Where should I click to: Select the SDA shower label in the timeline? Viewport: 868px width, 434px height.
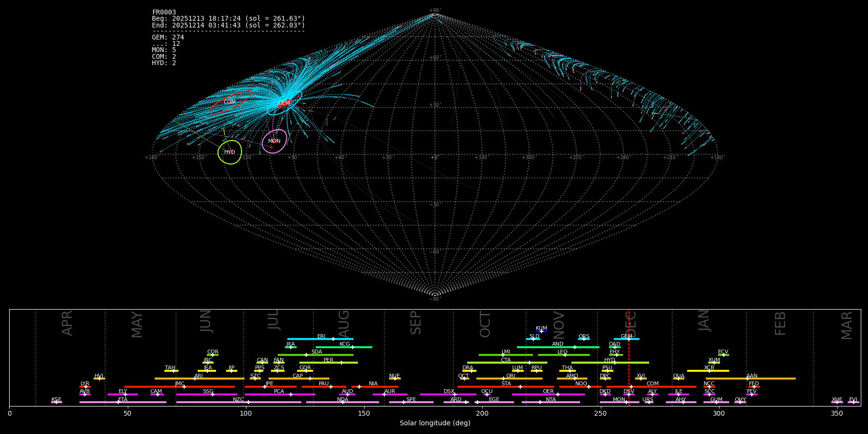click(316, 352)
